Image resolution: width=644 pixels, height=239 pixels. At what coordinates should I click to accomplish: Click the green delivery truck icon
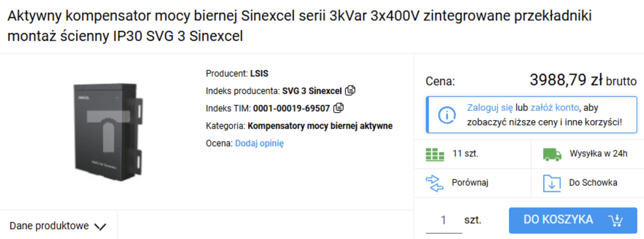[x=552, y=154]
